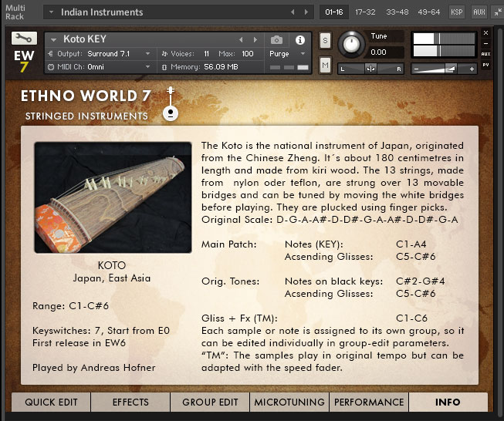Minimize the rack view corner icon

click(498, 12)
